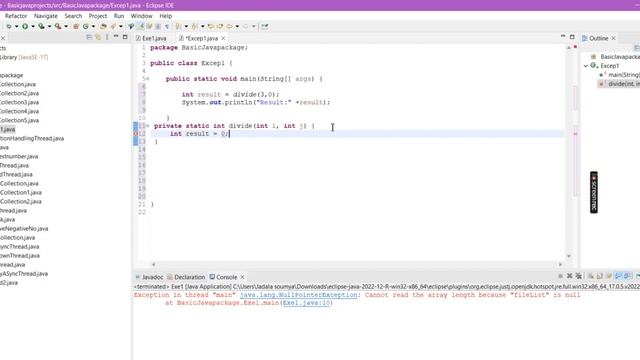The height and width of the screenshot is (360, 640).
Task: Toggle Scroll Lock in Console
Action: point(600,276)
